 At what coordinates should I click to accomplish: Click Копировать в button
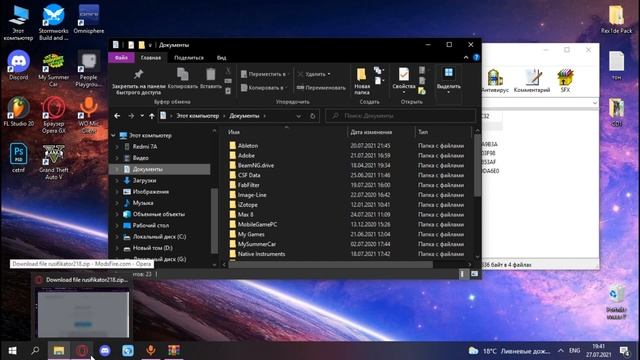[264, 88]
